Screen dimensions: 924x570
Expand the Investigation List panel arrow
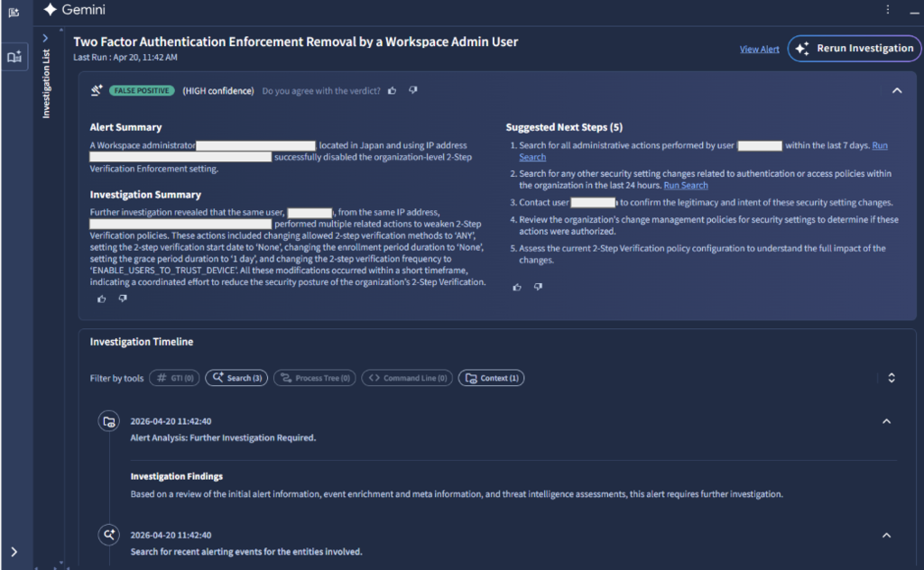[x=45, y=38]
